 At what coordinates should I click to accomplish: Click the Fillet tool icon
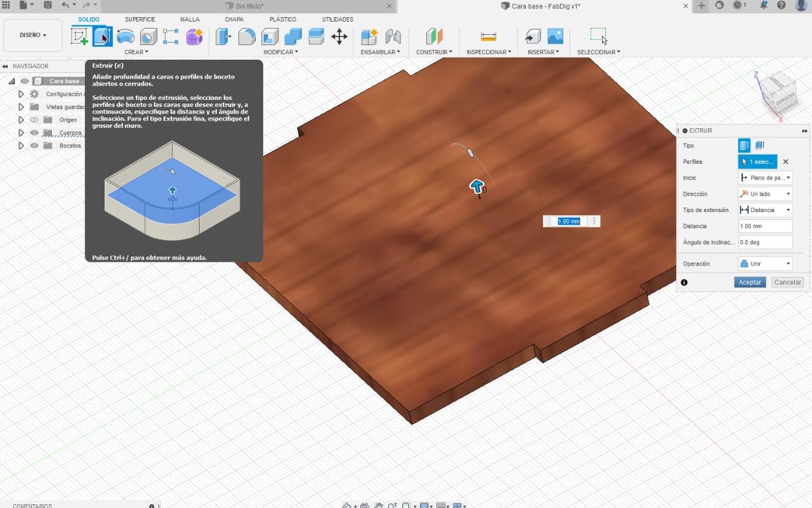click(247, 36)
